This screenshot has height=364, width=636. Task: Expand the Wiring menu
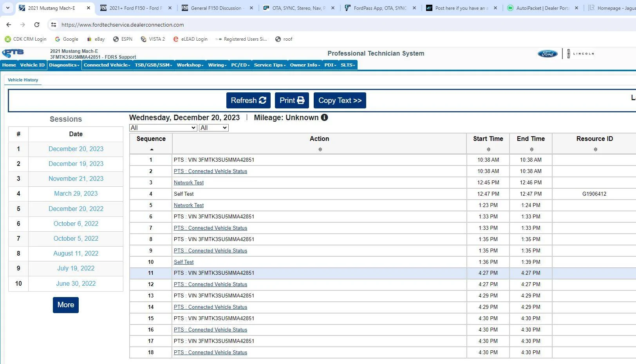(x=217, y=65)
